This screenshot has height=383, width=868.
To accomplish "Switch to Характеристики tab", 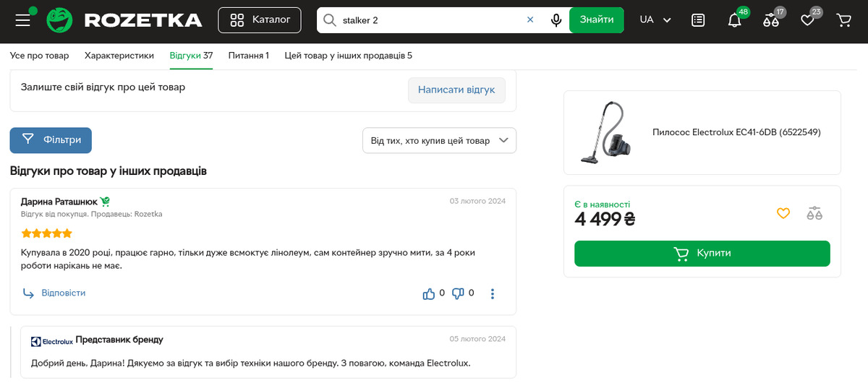I will [119, 56].
